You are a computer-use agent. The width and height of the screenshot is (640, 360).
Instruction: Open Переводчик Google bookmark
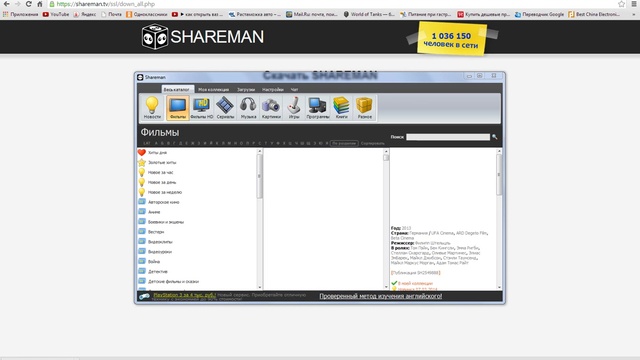pos(539,14)
